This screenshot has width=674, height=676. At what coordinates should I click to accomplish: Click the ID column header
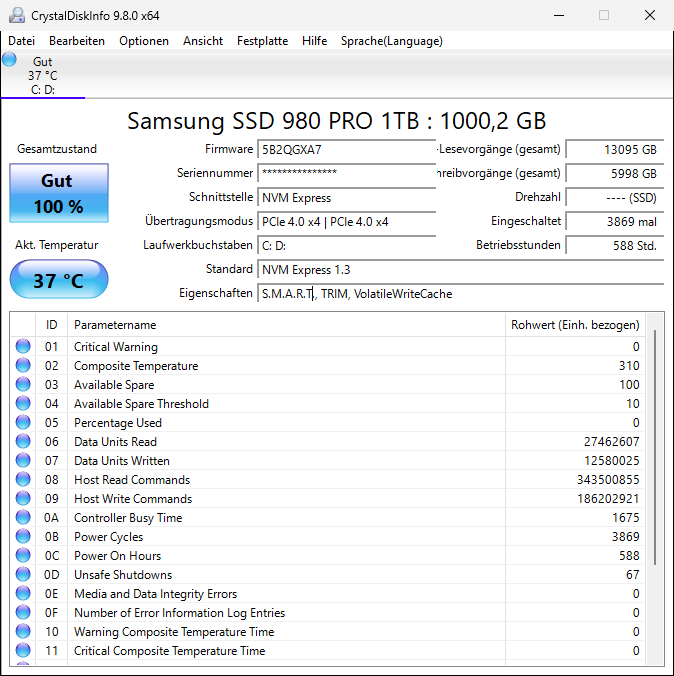tap(51, 325)
